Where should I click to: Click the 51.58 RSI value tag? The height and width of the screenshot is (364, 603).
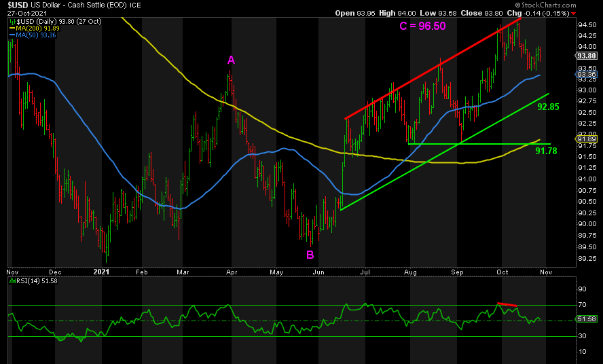click(x=587, y=318)
